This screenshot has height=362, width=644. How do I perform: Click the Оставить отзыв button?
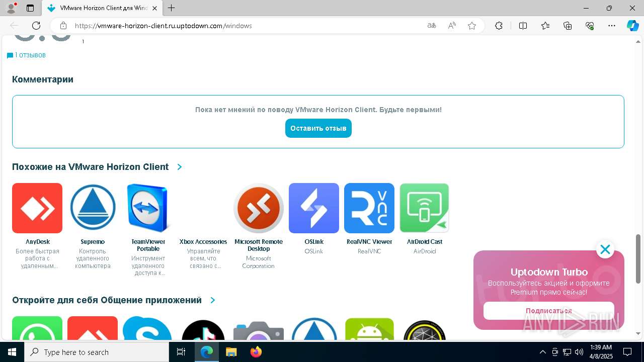click(318, 128)
